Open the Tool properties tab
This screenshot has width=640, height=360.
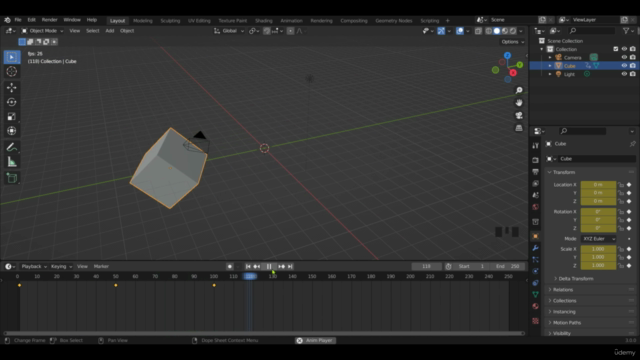(536, 146)
